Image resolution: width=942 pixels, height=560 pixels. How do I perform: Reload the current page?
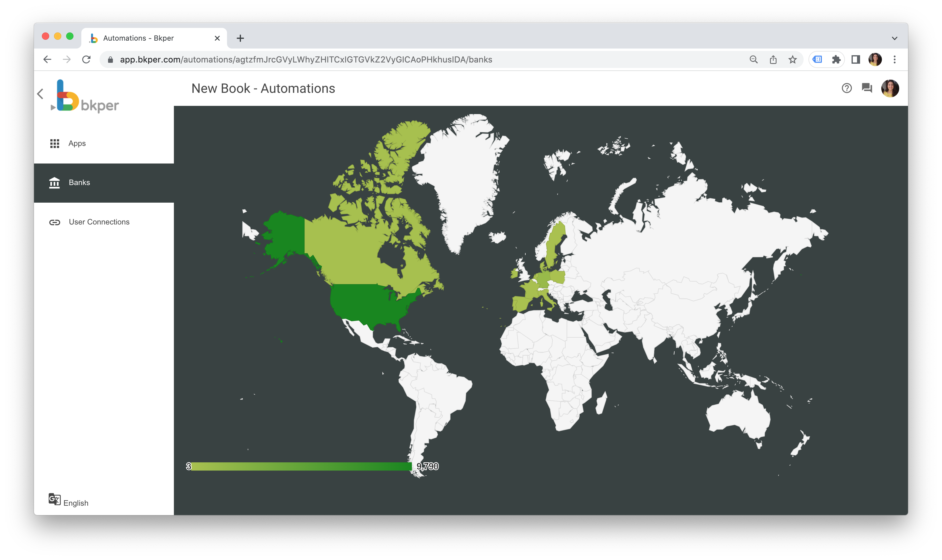click(86, 59)
